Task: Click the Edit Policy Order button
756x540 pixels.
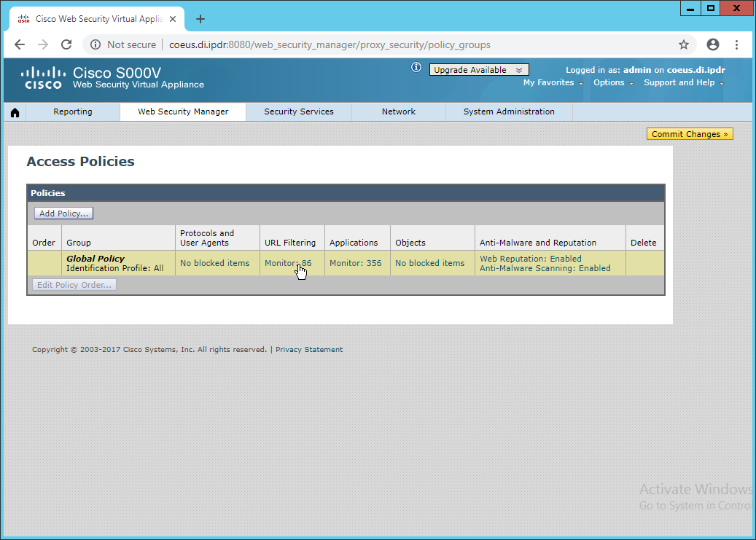Action: click(x=74, y=285)
